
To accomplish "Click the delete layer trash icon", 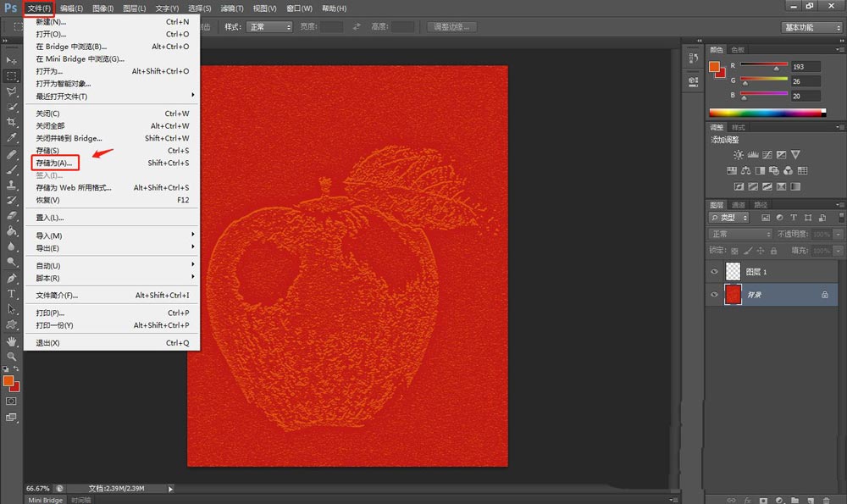I will tap(826, 500).
